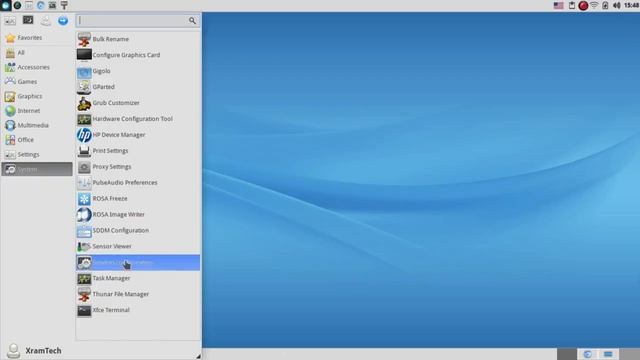
Task: Start ROSA Freeze
Action: pyautogui.click(x=138, y=198)
